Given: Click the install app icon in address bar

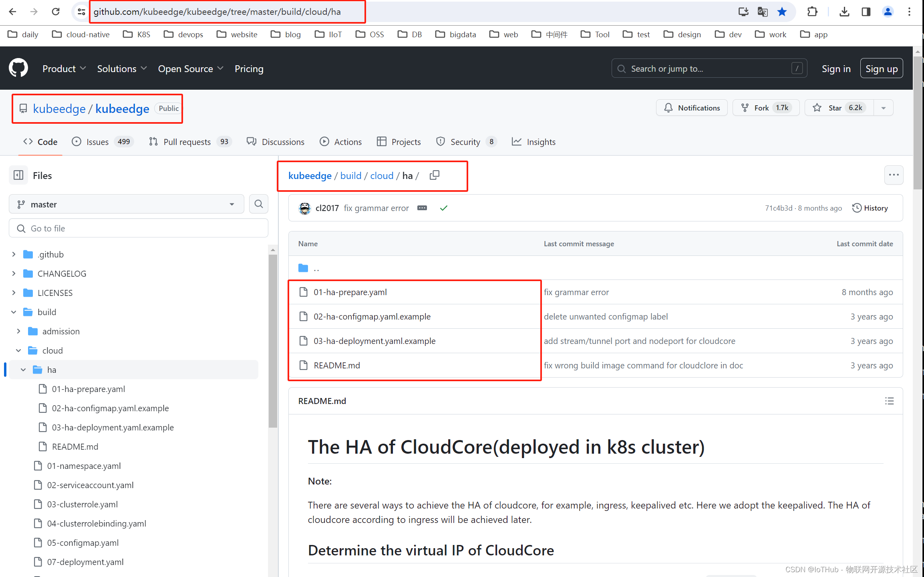Looking at the screenshot, I should click(743, 12).
